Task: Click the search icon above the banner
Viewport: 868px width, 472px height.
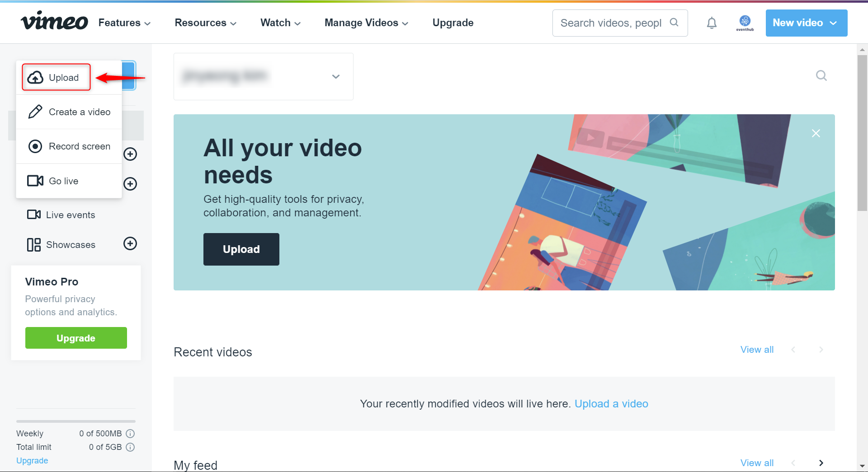Action: (821, 75)
